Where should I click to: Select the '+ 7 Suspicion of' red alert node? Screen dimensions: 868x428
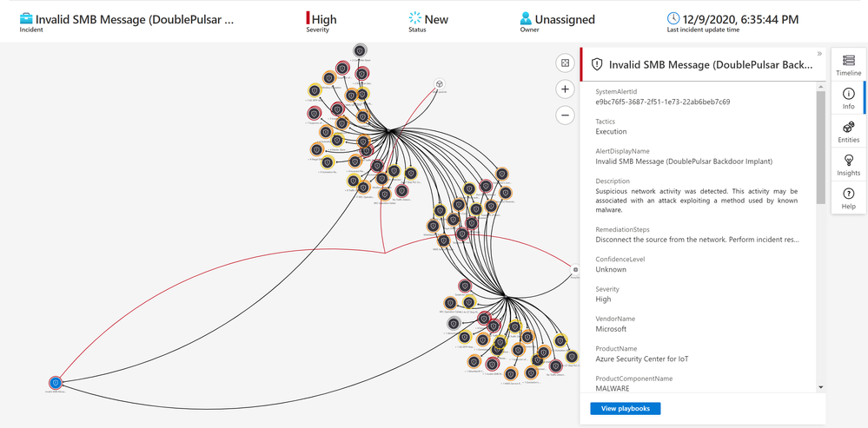click(x=314, y=114)
